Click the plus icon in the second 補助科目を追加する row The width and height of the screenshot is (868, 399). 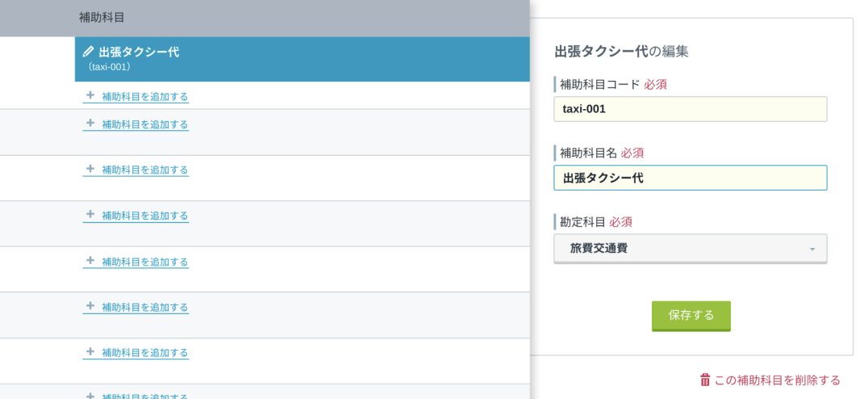(x=91, y=123)
